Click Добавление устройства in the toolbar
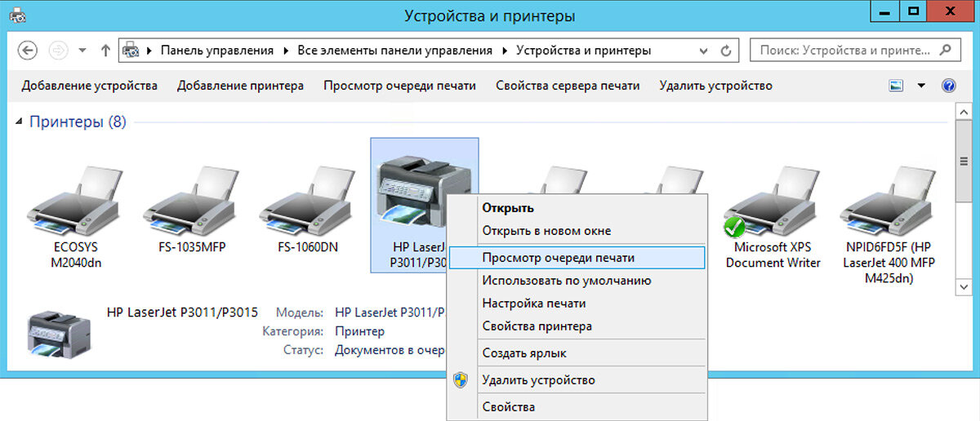Image resolution: width=980 pixels, height=421 pixels. click(x=90, y=85)
